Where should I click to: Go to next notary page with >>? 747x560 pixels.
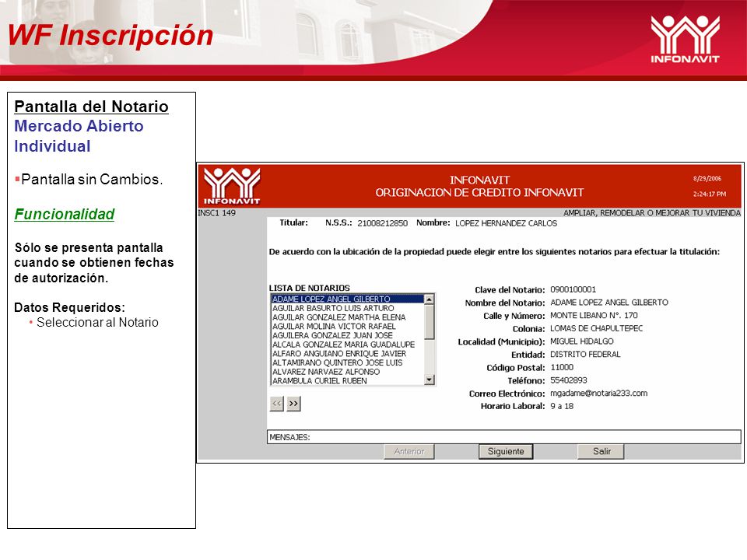(293, 404)
